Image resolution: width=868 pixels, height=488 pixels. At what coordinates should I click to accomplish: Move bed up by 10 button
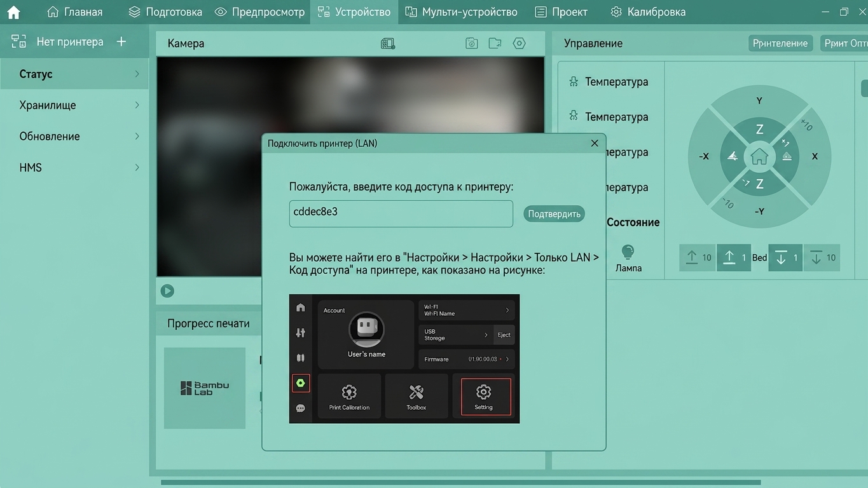point(698,257)
